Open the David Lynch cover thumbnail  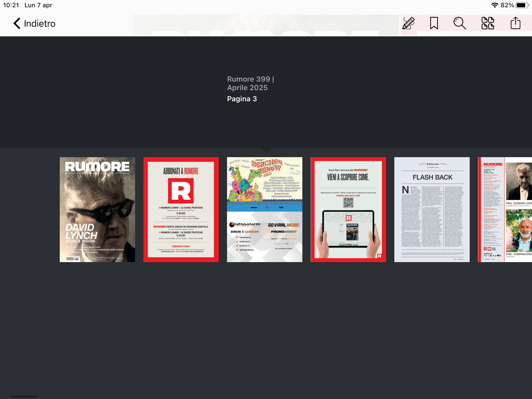(x=97, y=210)
